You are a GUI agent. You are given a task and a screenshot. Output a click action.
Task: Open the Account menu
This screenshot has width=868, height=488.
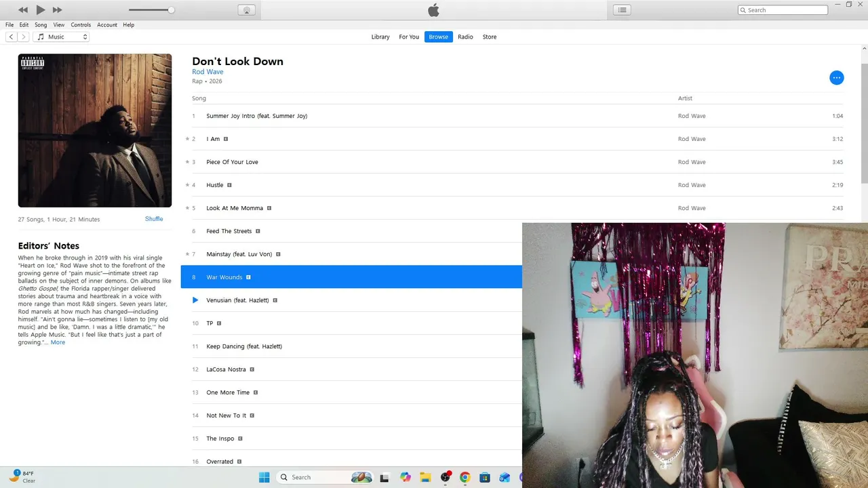point(107,25)
